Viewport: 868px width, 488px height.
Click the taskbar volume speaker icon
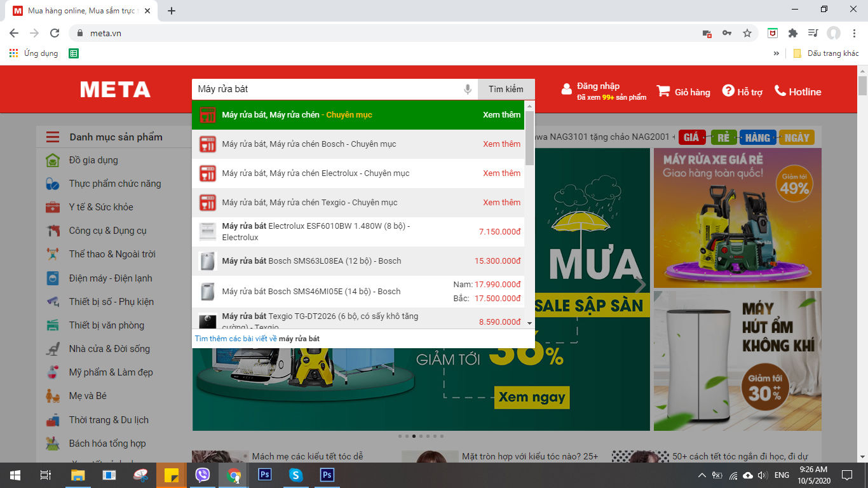(763, 475)
